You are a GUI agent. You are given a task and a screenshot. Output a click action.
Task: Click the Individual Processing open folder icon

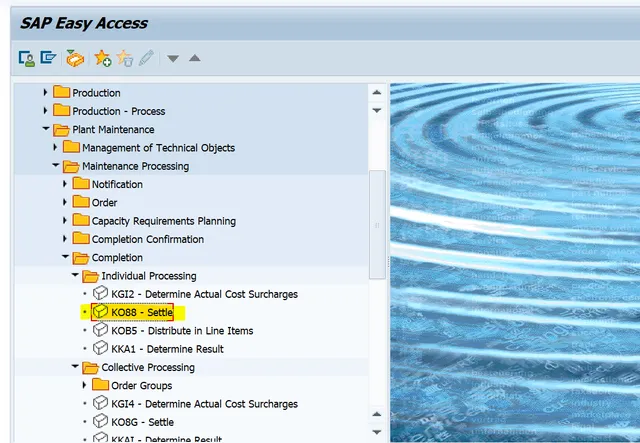point(91,276)
